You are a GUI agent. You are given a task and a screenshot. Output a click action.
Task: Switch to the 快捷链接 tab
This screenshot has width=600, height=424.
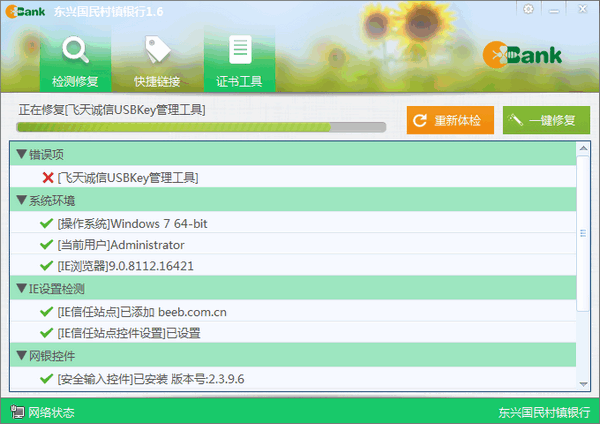pos(157,60)
